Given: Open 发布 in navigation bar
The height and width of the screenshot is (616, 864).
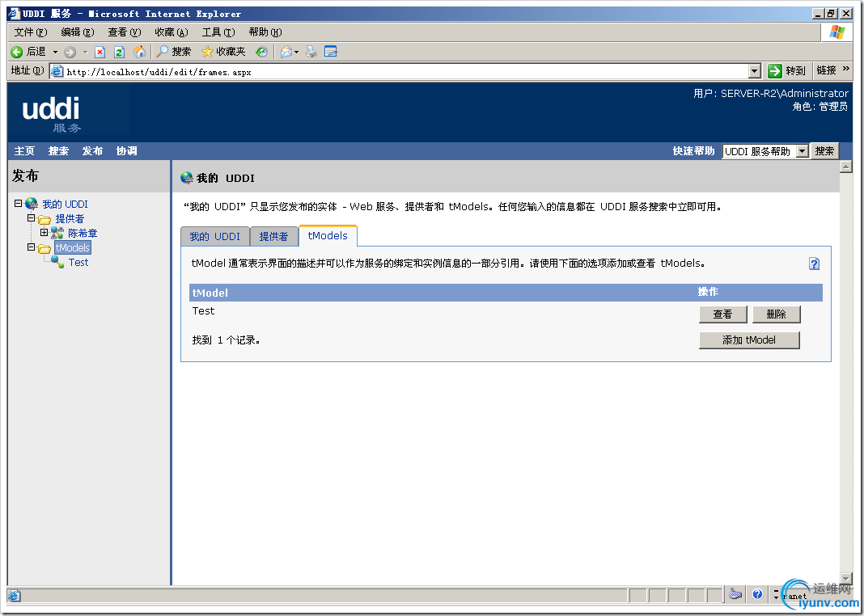Looking at the screenshot, I should (x=92, y=151).
